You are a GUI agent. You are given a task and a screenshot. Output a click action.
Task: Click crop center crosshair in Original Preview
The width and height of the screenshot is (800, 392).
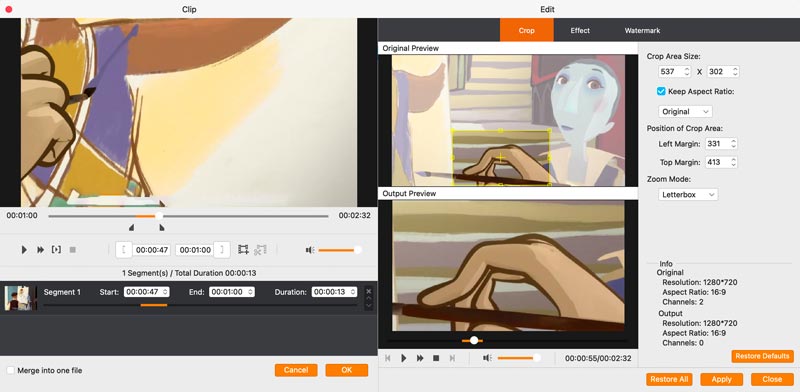point(501,158)
